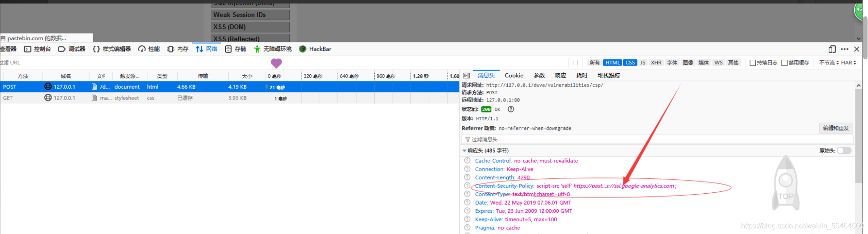
Task: Toggle the HTML request filter
Action: pos(613,62)
